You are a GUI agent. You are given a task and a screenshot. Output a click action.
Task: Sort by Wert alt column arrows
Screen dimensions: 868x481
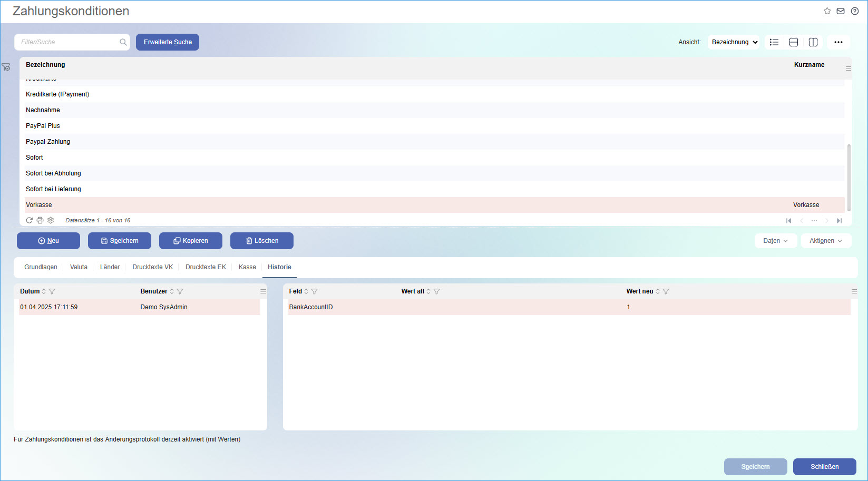coord(428,291)
